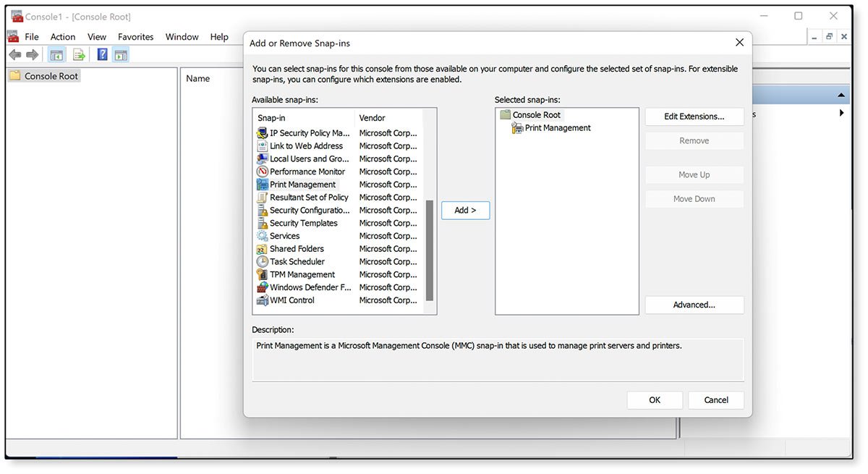The image size is (868, 474).
Task: Click the Advanced button
Action: 694,305
